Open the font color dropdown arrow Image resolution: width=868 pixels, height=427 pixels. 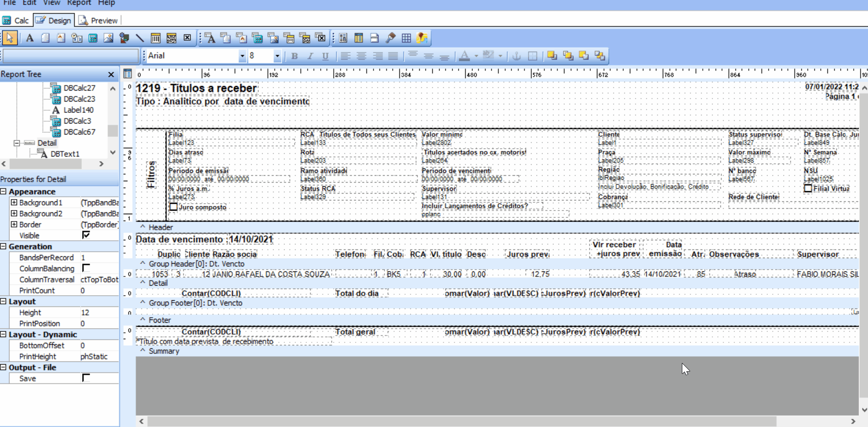point(476,56)
